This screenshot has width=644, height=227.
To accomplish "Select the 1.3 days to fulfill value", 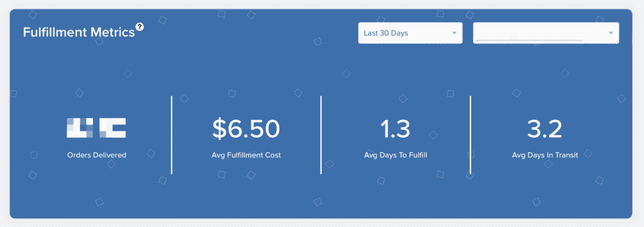I will point(395,128).
